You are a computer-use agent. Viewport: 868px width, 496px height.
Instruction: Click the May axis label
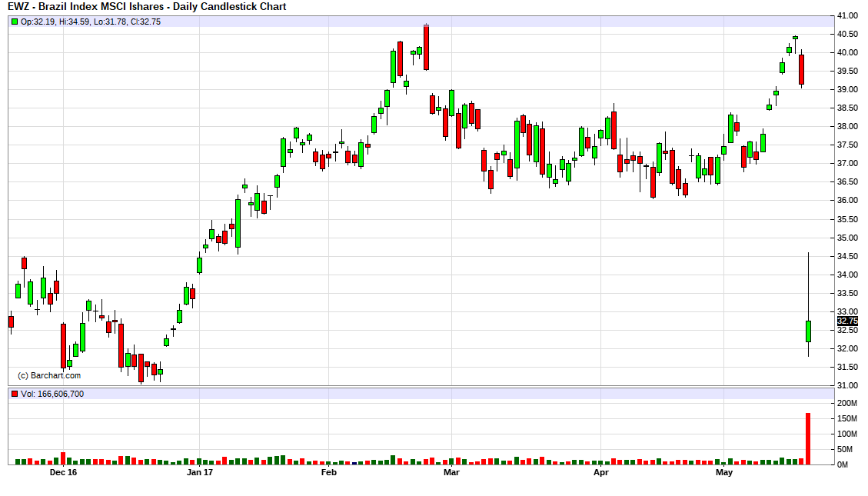(724, 472)
